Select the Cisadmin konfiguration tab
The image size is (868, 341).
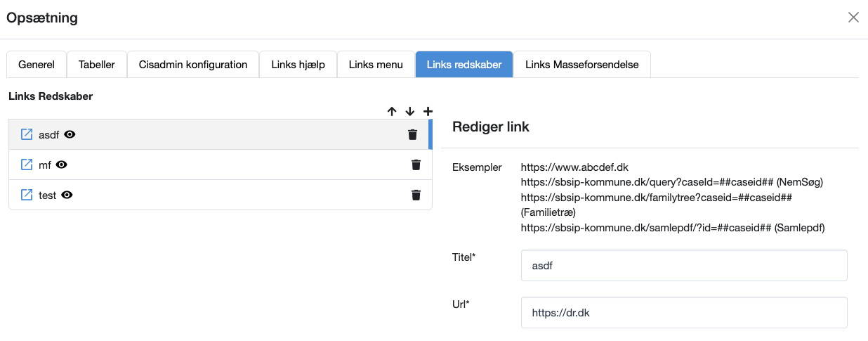193,65
